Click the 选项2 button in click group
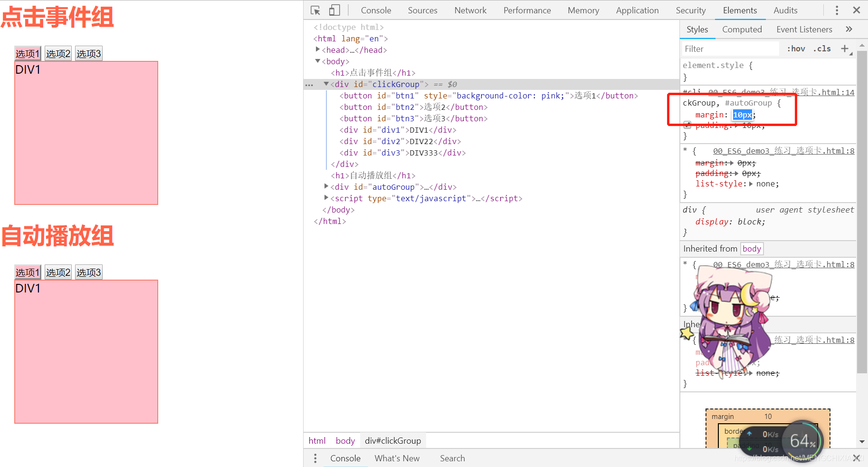868x467 pixels. [x=58, y=54]
